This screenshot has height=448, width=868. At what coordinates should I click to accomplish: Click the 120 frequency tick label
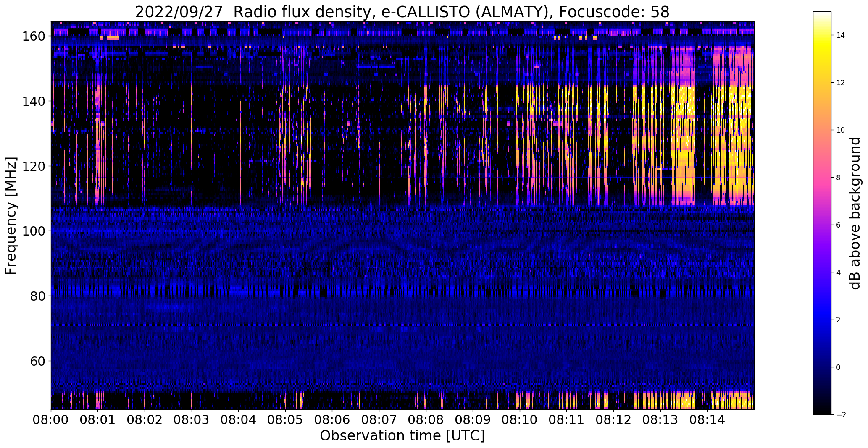(x=34, y=166)
